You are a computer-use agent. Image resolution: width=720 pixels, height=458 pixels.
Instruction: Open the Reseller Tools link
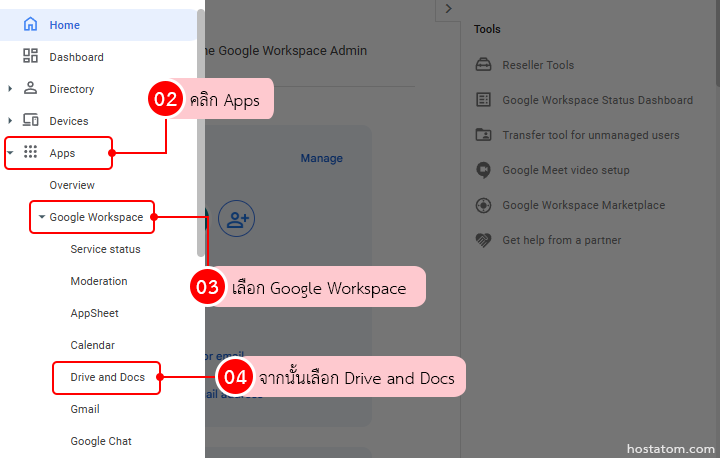(x=538, y=65)
